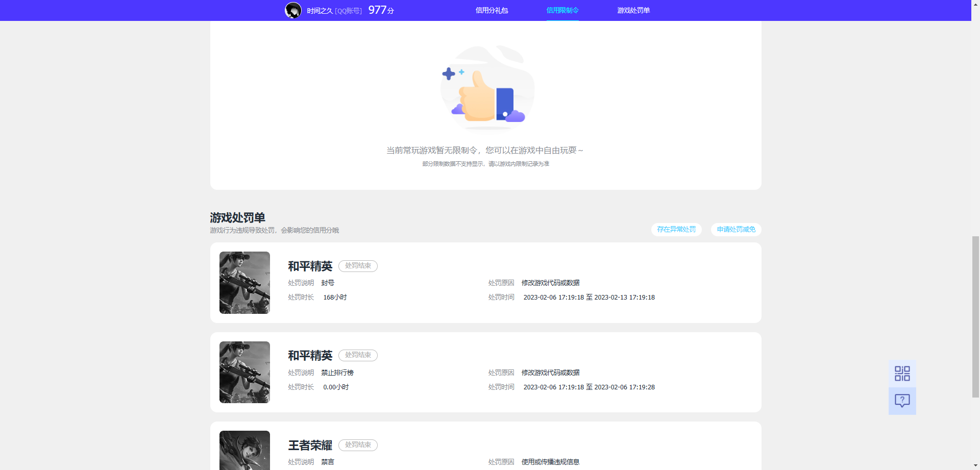Click the penalty duration 168小时 value

[x=335, y=297]
